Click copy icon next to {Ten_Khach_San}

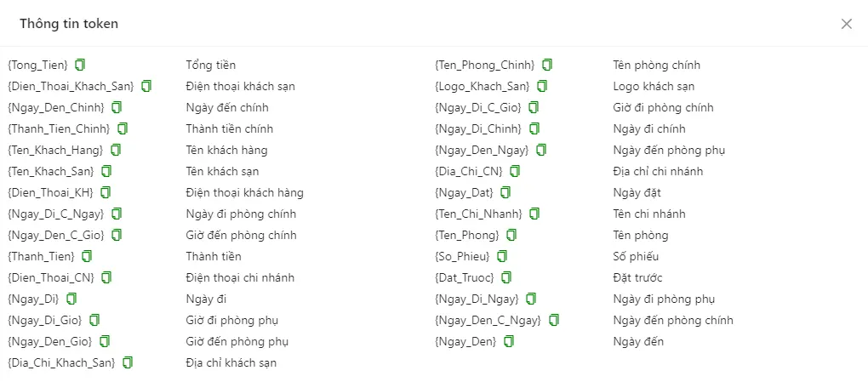(107, 171)
